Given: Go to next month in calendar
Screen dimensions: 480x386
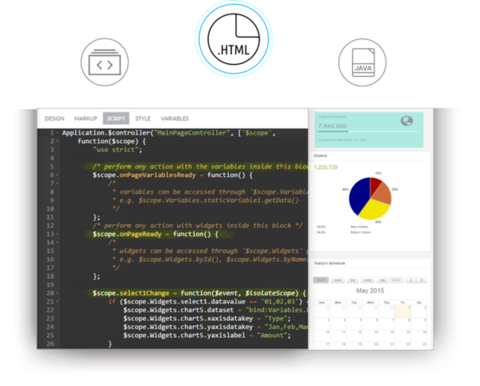Looking at the screenshot, I should pyautogui.click(x=422, y=280).
